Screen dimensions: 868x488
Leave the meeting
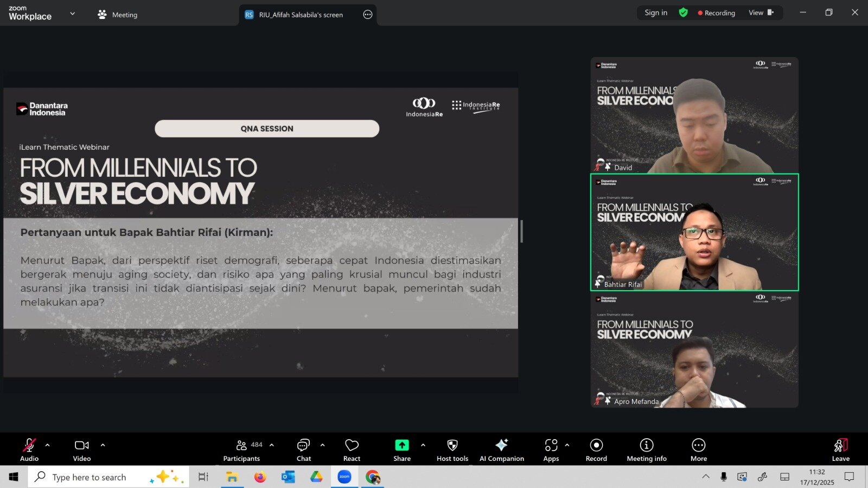pos(840,450)
